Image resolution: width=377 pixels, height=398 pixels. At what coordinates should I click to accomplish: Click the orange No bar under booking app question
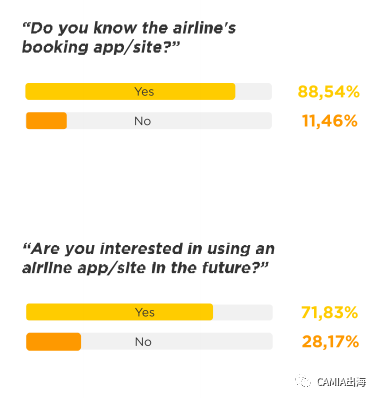(46, 121)
